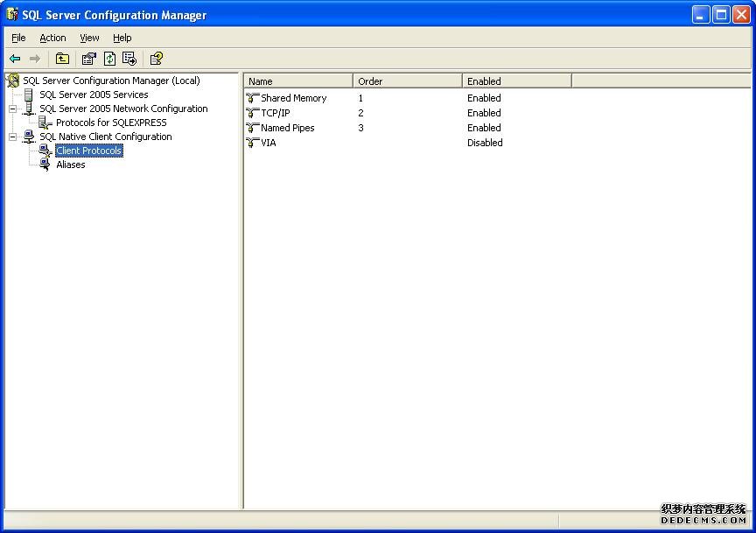Select the Aliases node
This screenshot has width=756, height=533.
[71, 165]
